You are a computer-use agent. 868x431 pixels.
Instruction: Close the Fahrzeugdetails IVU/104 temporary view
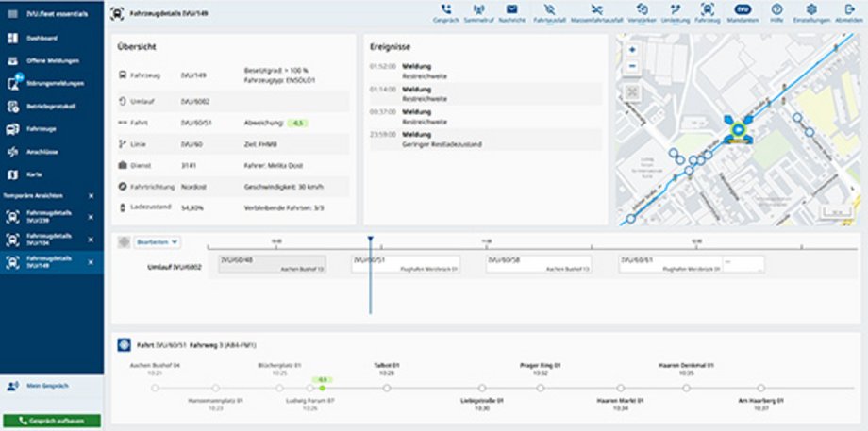pyautogui.click(x=91, y=240)
